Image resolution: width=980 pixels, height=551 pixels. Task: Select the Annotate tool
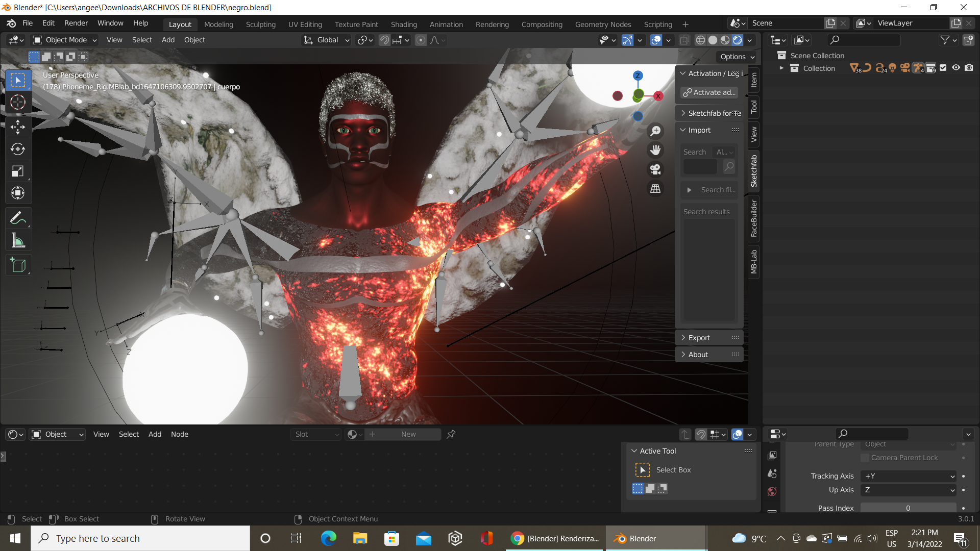coord(18,218)
